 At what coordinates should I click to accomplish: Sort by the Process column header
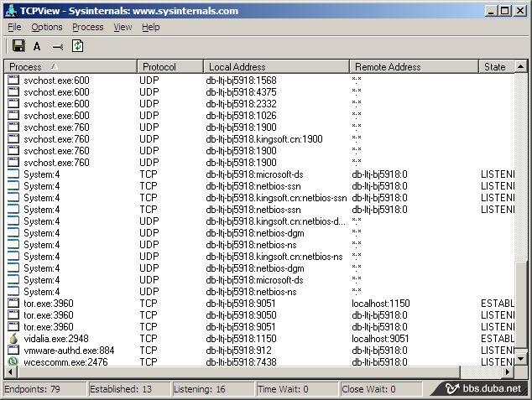click(x=70, y=66)
